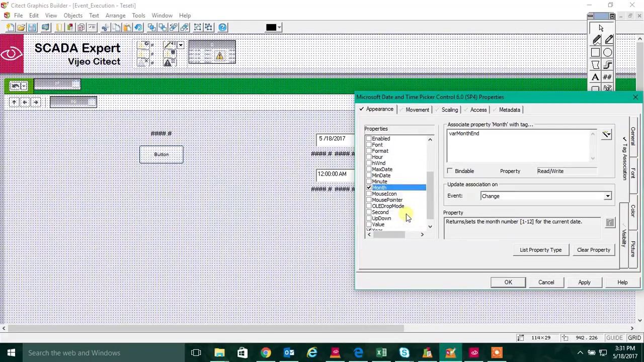The width and height of the screenshot is (644, 362).
Task: Open the black color swatch dropdown arrow
Action: point(279,28)
